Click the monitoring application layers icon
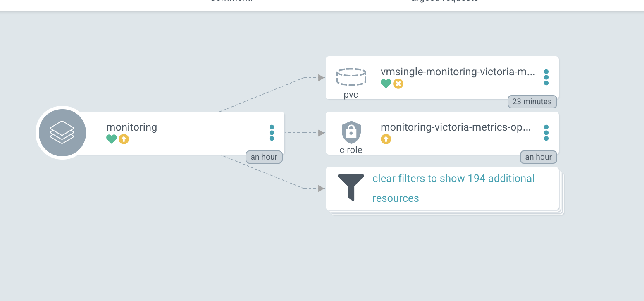Viewport: 644px width, 301px height. click(62, 132)
